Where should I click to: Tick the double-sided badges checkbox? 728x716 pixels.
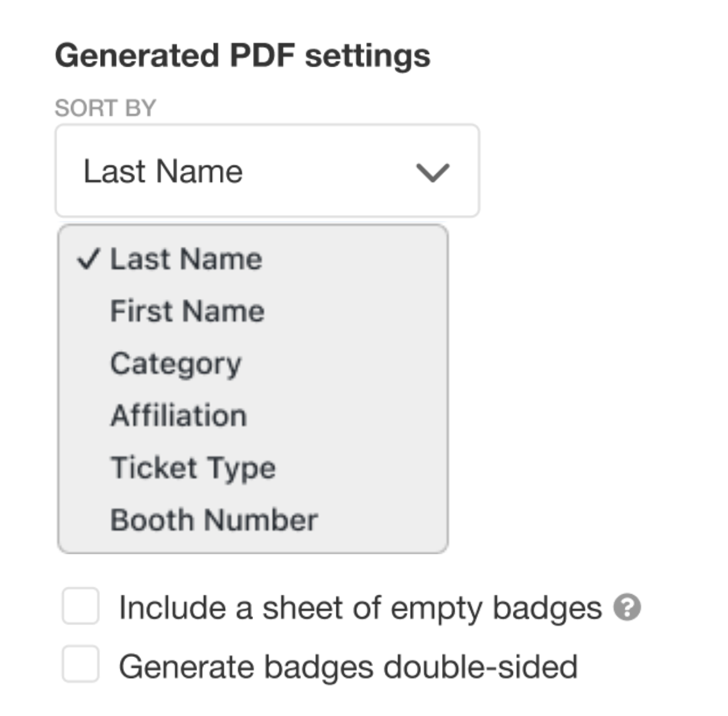[81, 664]
